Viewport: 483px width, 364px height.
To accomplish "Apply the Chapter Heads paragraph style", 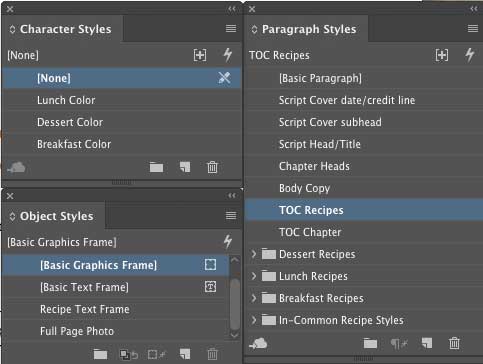I will (x=364, y=166).
